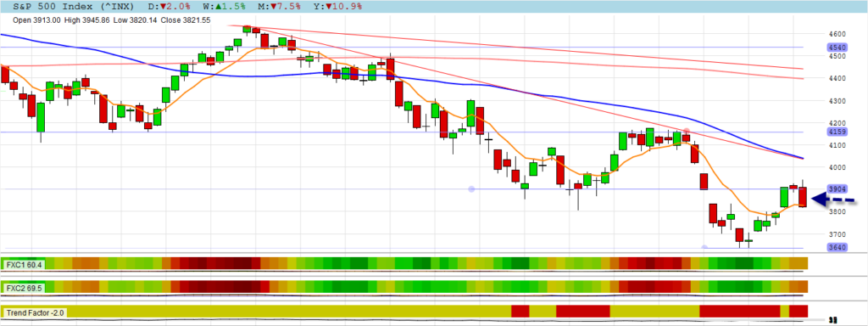Click the FXC2 69.5 indicator label
This screenshot has height=326, width=868.
23,289
